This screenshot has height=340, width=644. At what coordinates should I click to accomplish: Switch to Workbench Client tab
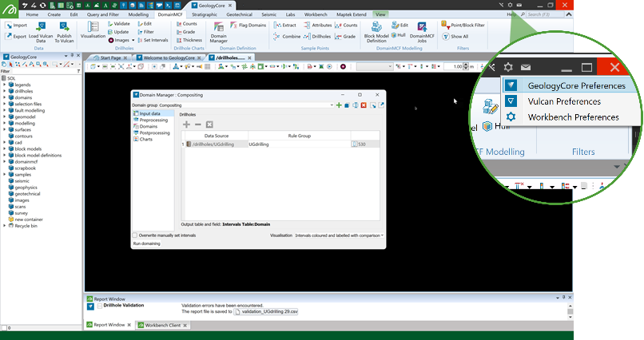(x=163, y=326)
